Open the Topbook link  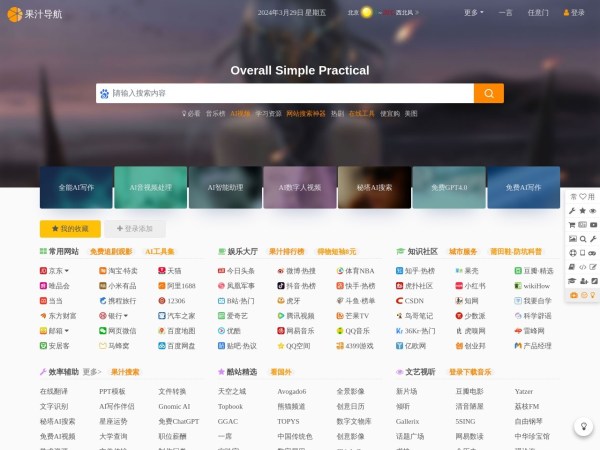coord(230,406)
